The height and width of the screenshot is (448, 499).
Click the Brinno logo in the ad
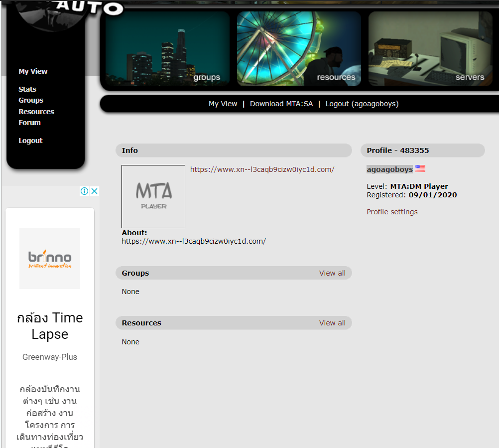(x=50, y=259)
